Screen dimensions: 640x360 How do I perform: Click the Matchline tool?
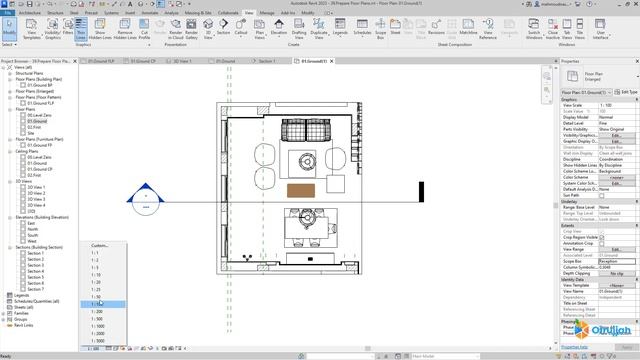(x=468, y=27)
